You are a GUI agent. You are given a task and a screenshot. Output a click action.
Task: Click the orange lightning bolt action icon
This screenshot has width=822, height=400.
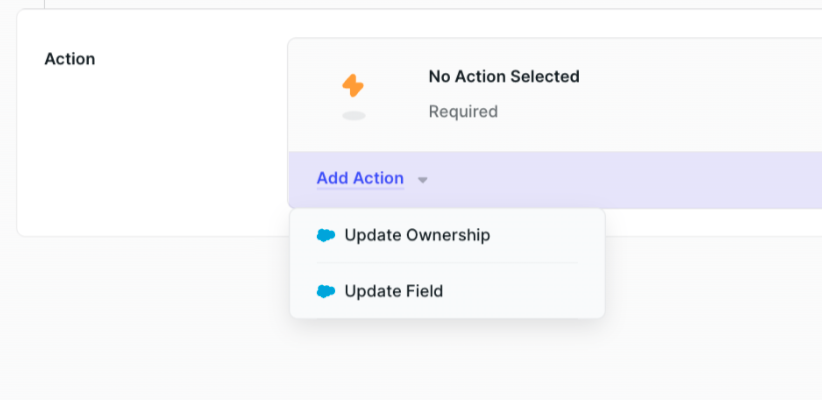coord(353,86)
